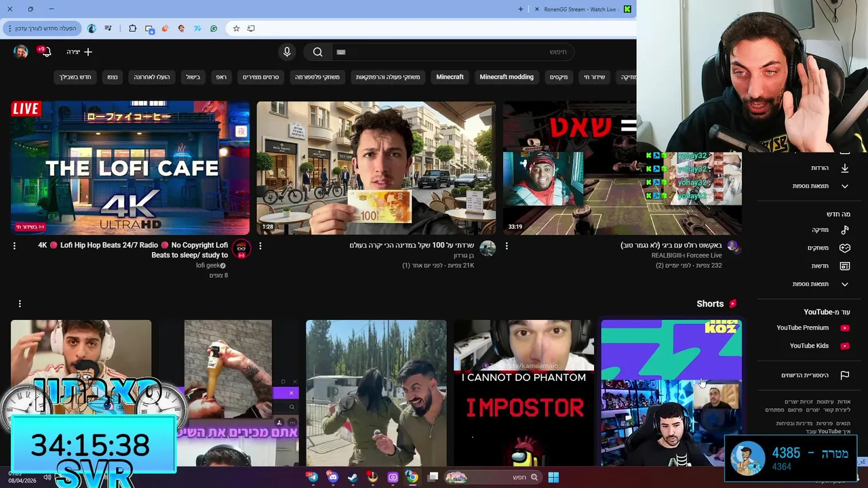
Task: Open options menu for 100 shekel video
Action: click(x=260, y=246)
